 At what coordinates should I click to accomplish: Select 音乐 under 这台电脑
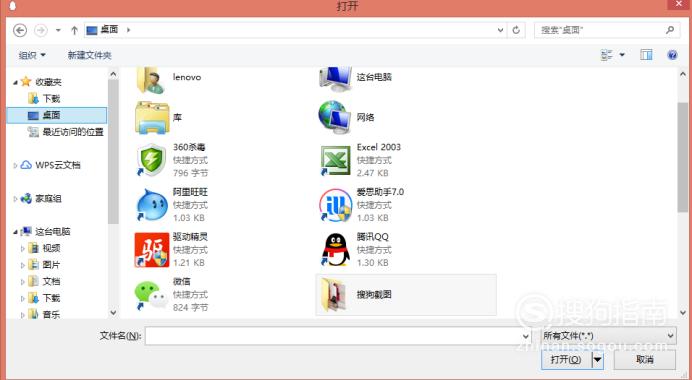[51, 315]
